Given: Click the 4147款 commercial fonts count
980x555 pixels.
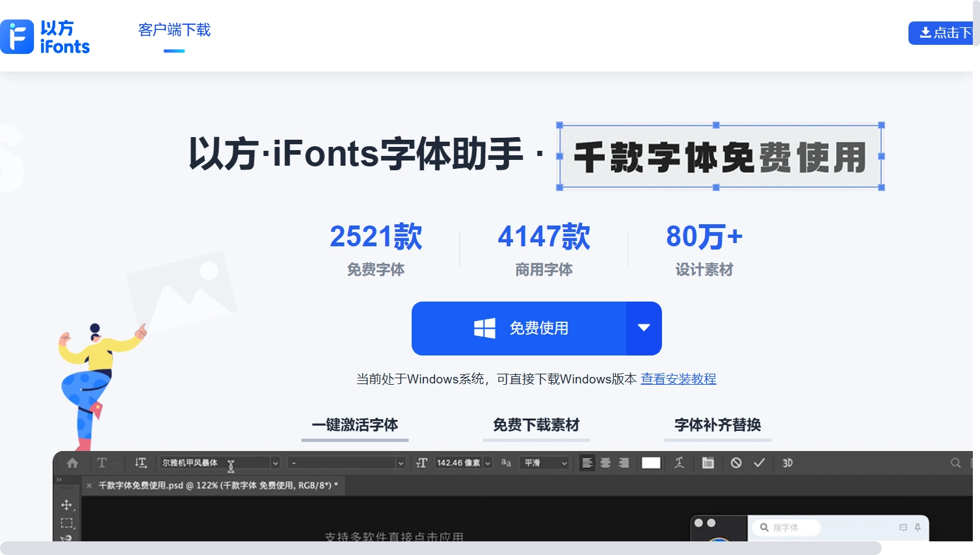Looking at the screenshot, I should (x=544, y=236).
